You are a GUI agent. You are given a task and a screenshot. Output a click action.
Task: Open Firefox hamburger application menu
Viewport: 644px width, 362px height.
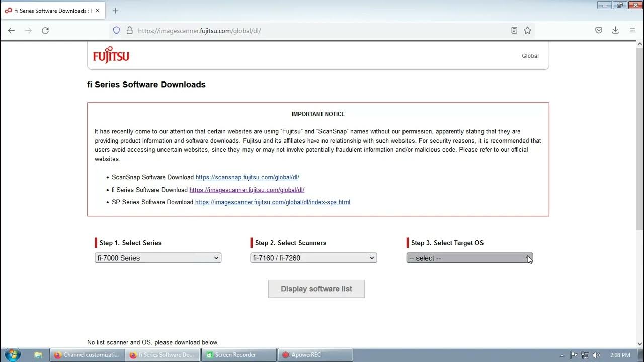(632, 30)
